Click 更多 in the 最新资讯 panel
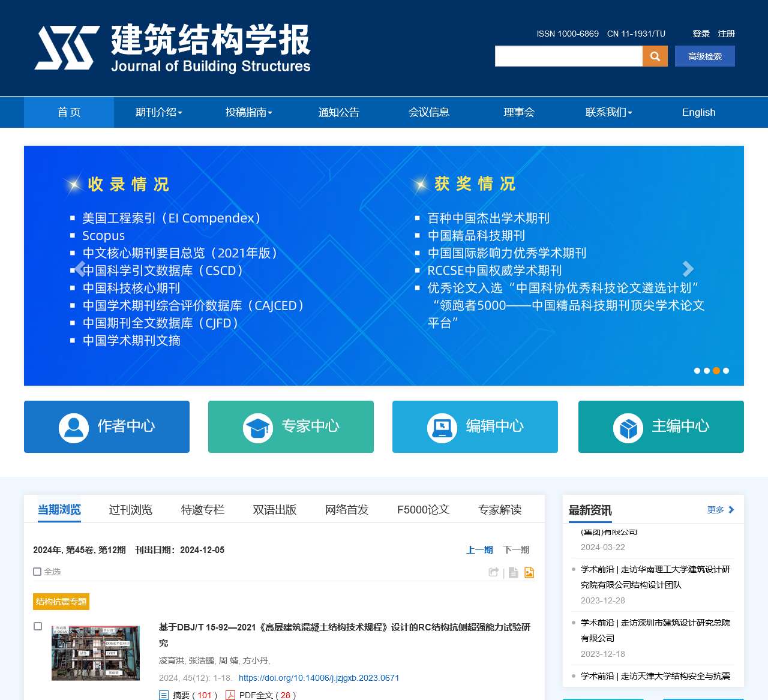 coord(721,510)
